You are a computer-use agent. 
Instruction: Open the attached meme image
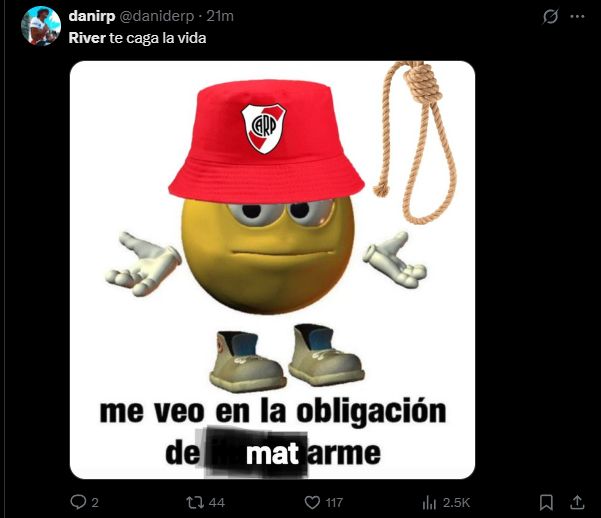pos(273,270)
